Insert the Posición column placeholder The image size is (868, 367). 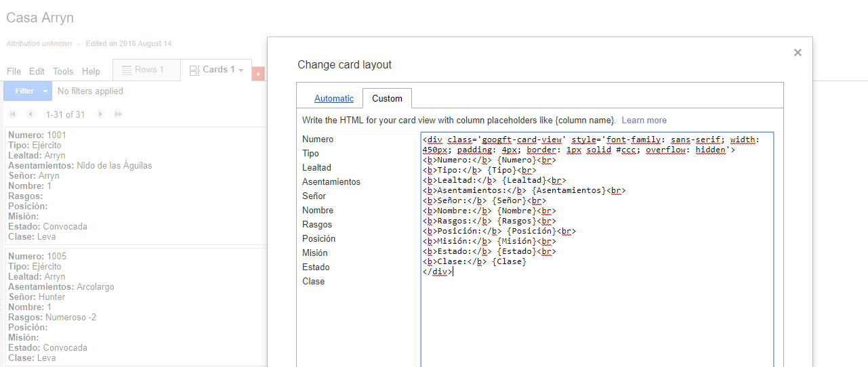coord(318,239)
